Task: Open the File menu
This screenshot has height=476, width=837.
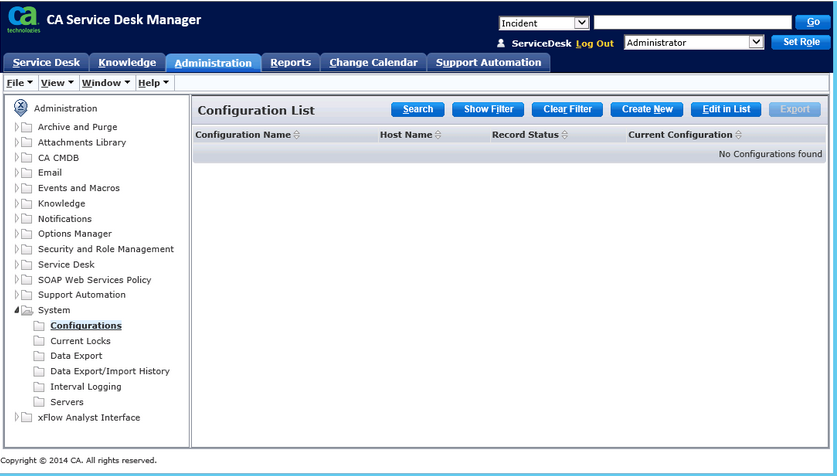Action: pos(19,83)
